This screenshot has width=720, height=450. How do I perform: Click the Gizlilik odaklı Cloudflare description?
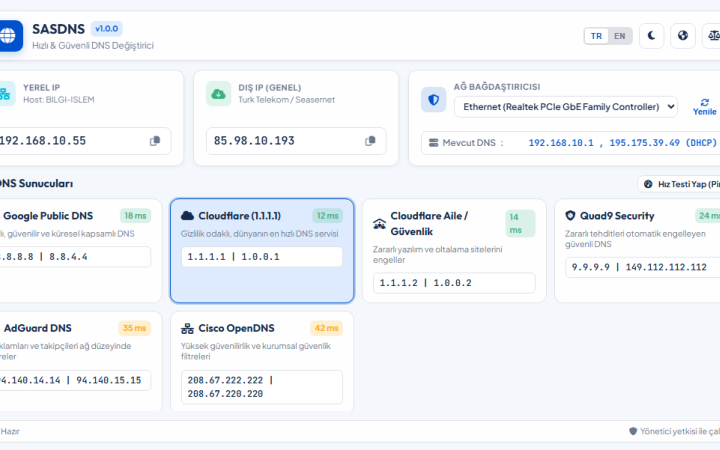point(259,234)
